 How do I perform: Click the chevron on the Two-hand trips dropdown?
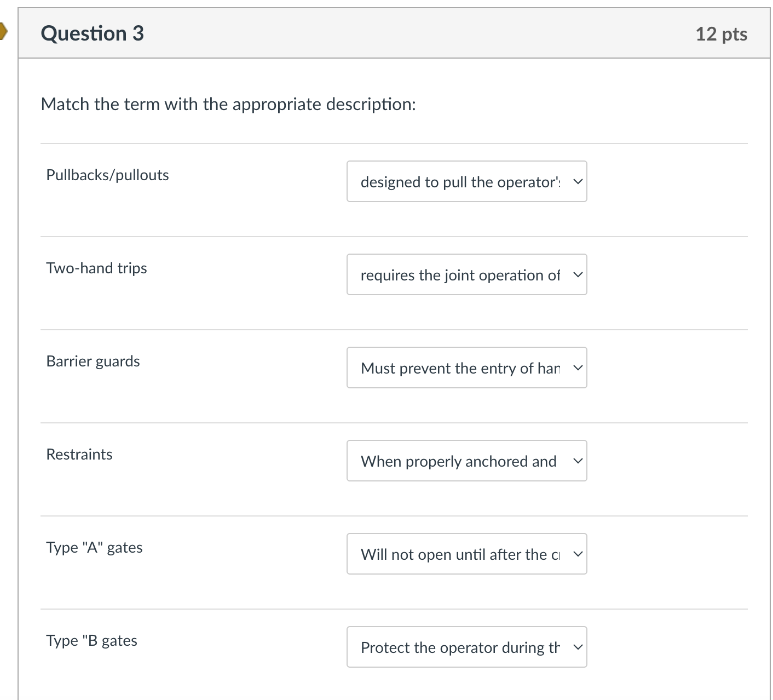pyautogui.click(x=577, y=274)
